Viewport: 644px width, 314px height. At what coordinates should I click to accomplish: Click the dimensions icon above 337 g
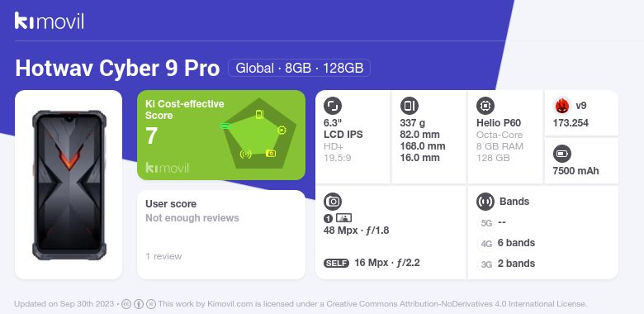tap(409, 106)
